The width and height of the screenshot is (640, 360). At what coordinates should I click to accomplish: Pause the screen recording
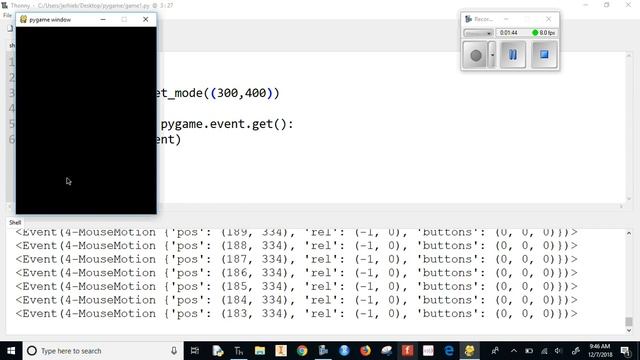513,54
